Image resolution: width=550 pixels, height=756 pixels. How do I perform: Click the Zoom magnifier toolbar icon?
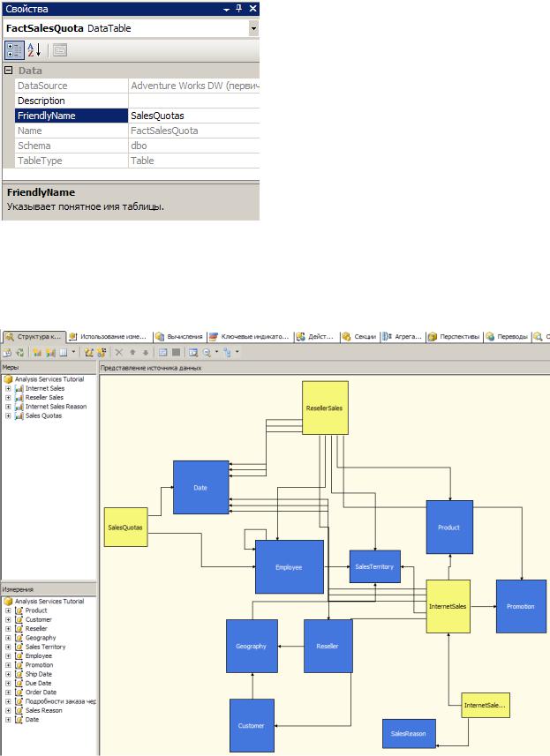(x=207, y=353)
